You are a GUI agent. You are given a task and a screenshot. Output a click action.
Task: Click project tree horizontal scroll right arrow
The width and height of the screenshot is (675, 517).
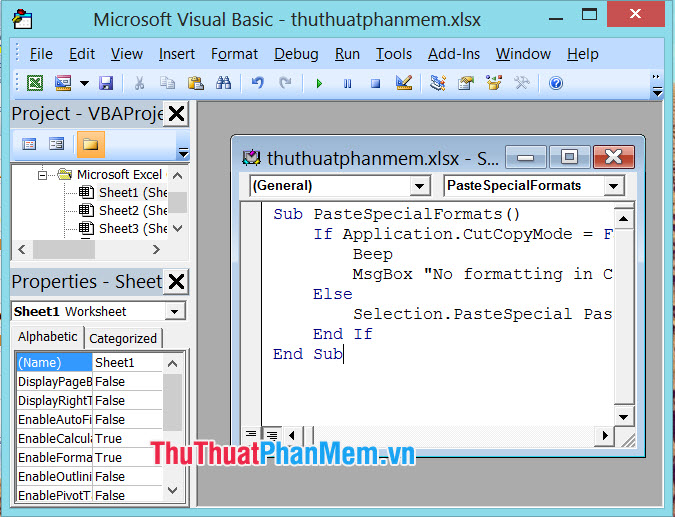156,249
